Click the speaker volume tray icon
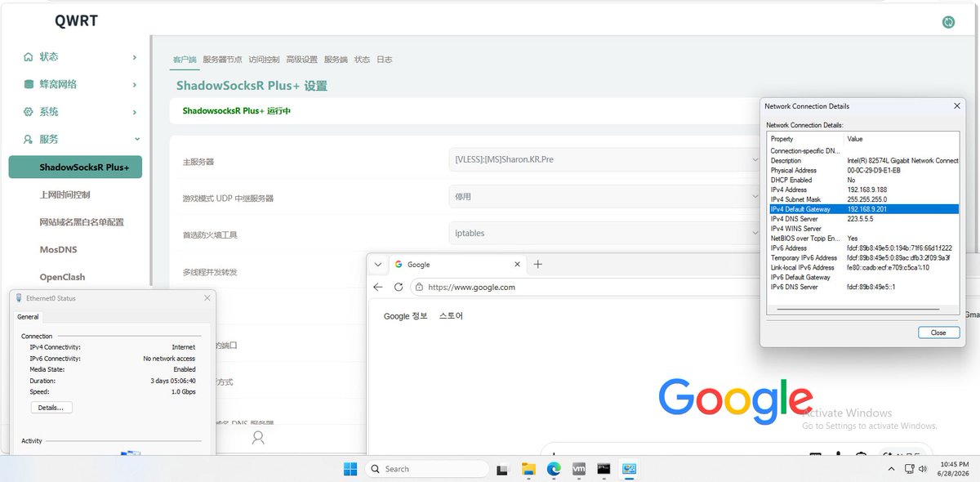The width and height of the screenshot is (980, 482). click(923, 469)
